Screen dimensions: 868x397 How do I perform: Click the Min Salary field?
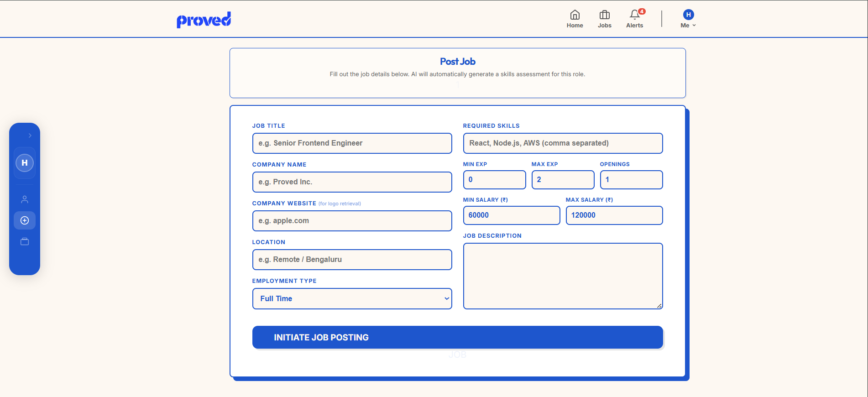click(511, 215)
